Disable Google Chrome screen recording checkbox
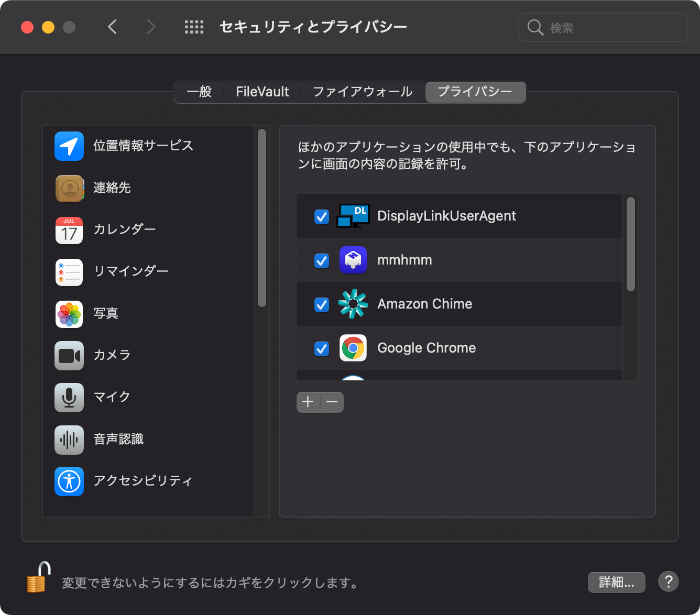The width and height of the screenshot is (700, 615). tap(322, 348)
